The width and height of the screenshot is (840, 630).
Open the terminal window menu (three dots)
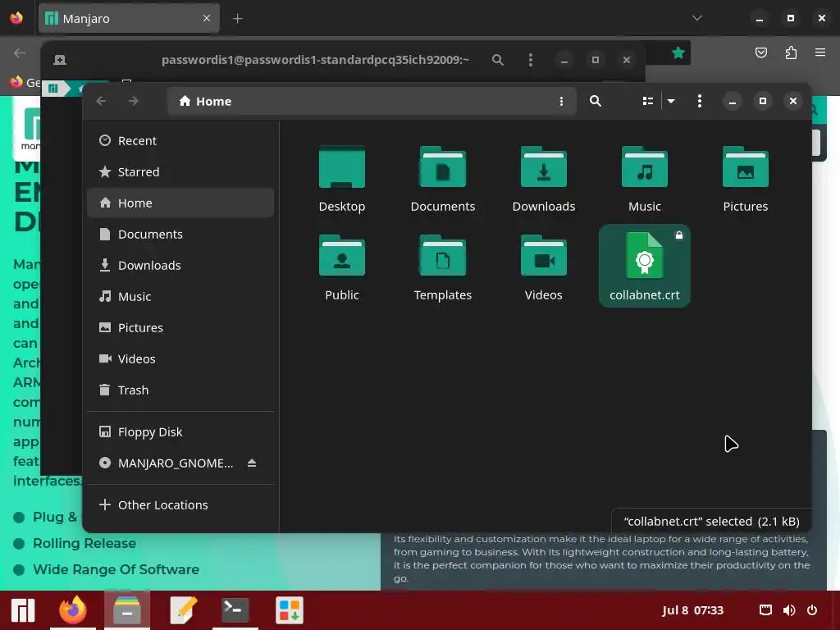coord(531,60)
